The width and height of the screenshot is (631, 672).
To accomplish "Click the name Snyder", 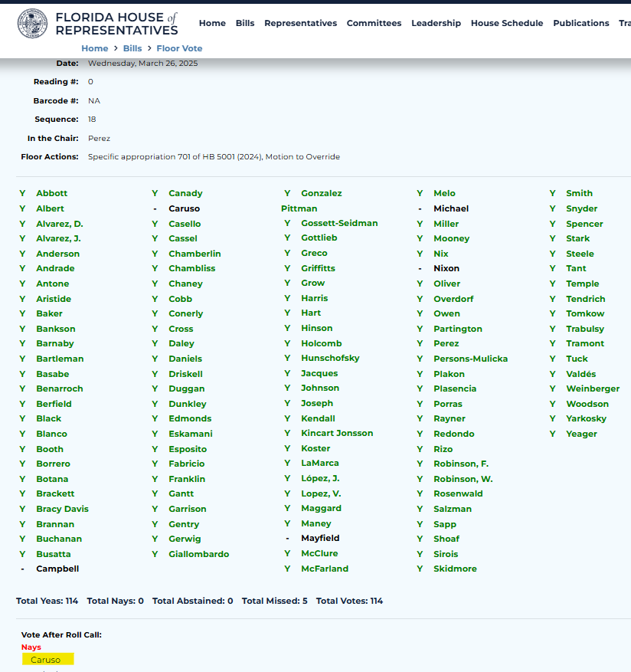I will 581,208.
